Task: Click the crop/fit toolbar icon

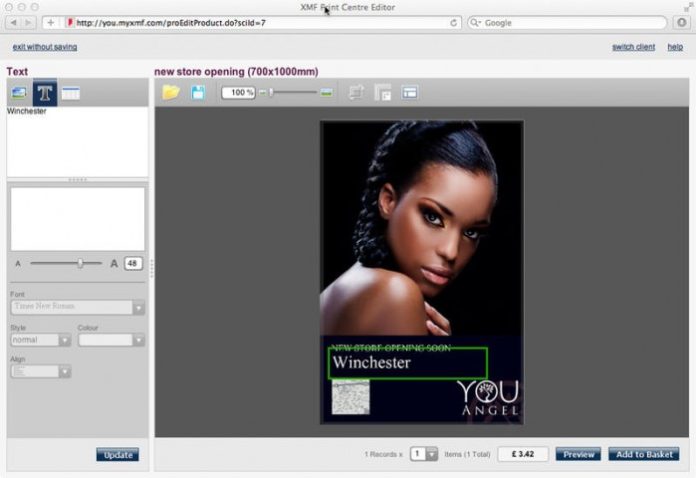Action: click(x=356, y=92)
